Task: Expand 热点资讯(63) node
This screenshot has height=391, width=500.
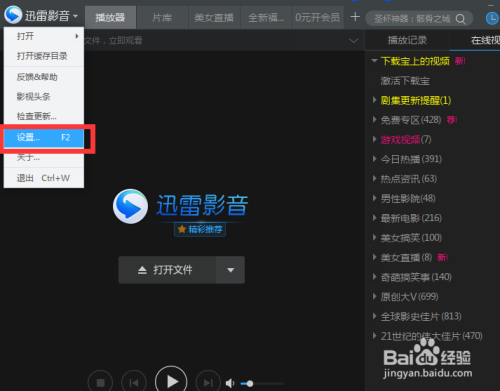Action: click(x=374, y=179)
